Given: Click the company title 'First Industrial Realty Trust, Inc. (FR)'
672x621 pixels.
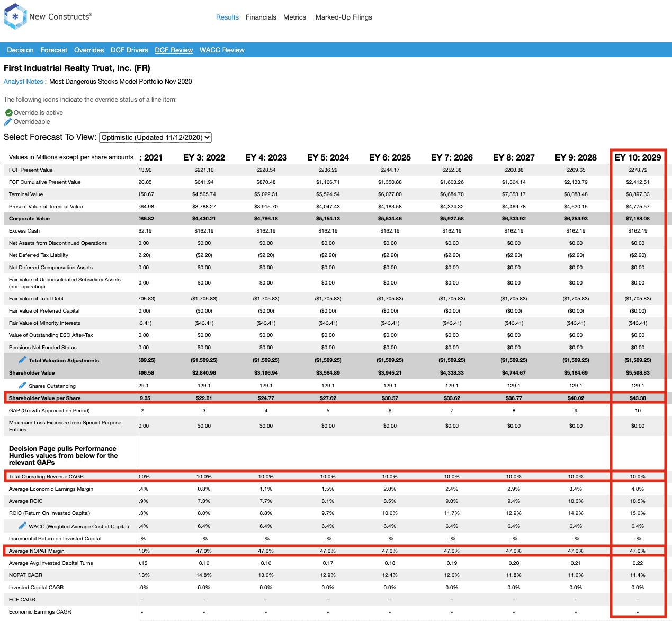Looking at the screenshot, I should point(77,68).
